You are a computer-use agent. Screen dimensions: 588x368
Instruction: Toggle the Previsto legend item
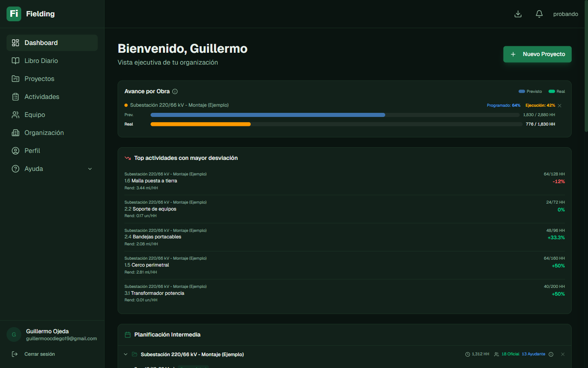[x=530, y=92]
